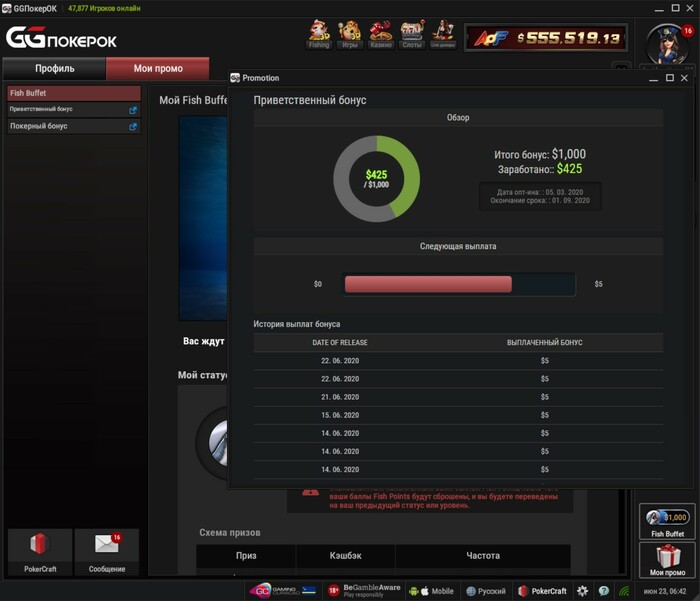The image size is (700, 601).
Task: Select Fish Buffet in sidebar
Action: (74, 93)
